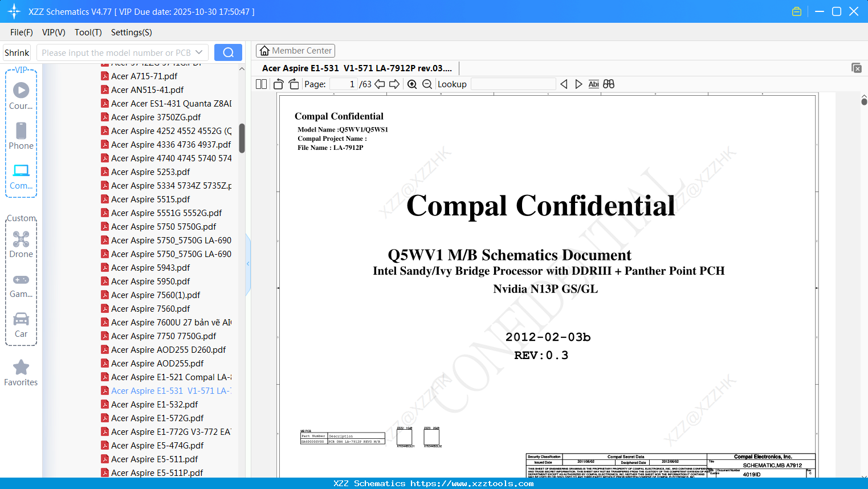The image size is (868, 489).
Task: Click the Lookup text field
Action: click(x=514, y=84)
